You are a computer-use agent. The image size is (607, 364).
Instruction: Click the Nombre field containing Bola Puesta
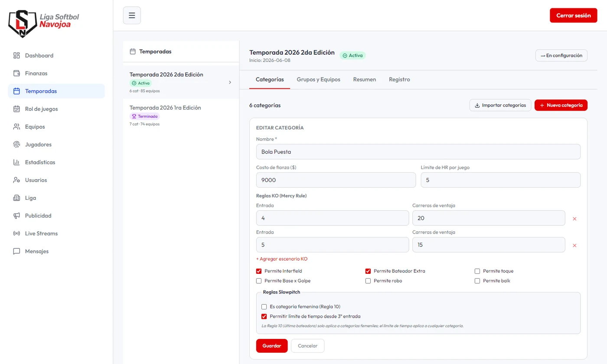(x=418, y=152)
